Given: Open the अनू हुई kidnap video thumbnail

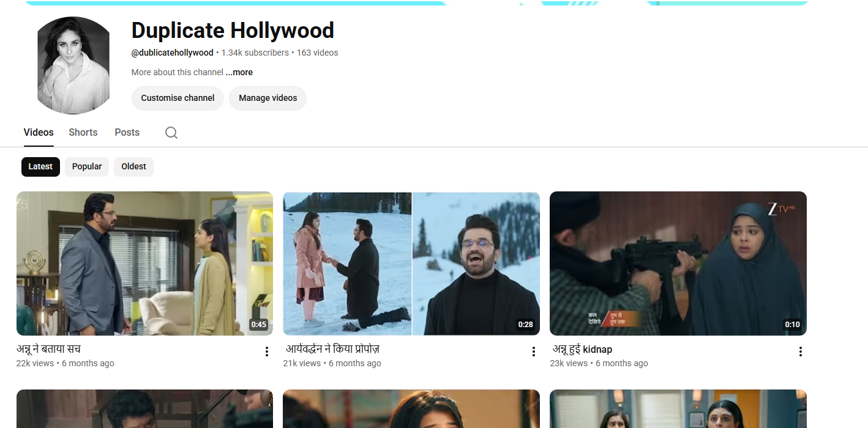Looking at the screenshot, I should point(678,264).
